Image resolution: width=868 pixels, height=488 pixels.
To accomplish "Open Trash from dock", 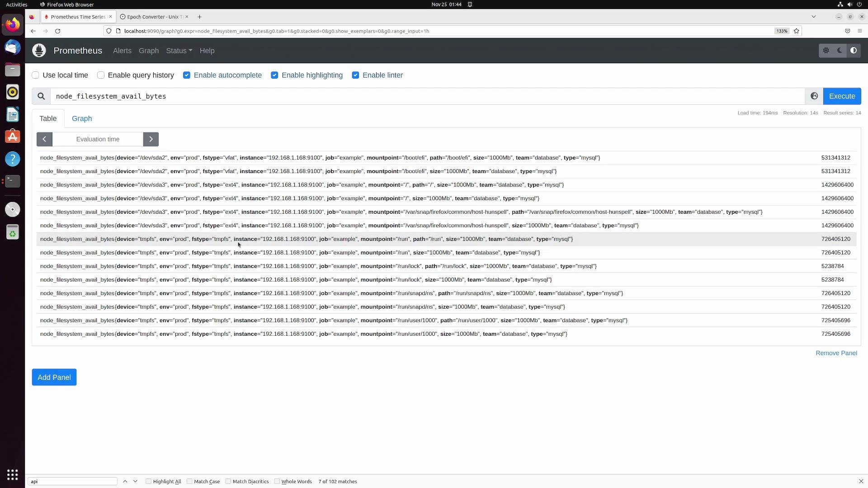I will pyautogui.click(x=13, y=232).
